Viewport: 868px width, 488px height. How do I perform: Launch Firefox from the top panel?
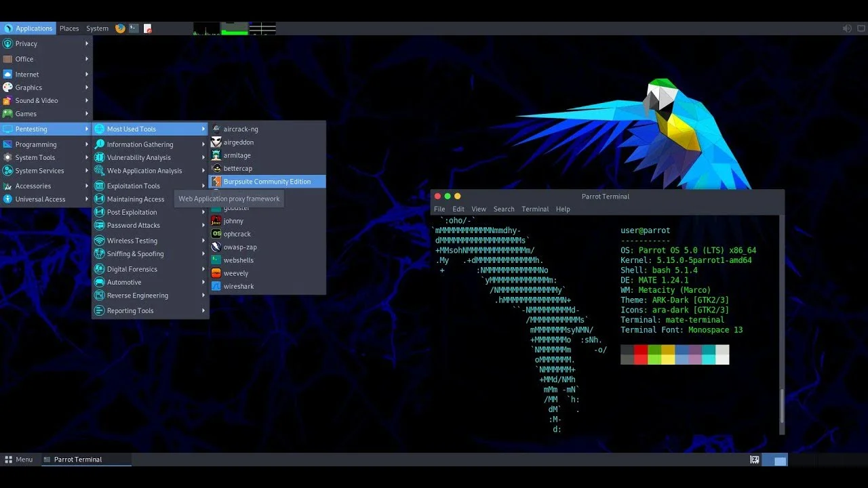tap(121, 28)
